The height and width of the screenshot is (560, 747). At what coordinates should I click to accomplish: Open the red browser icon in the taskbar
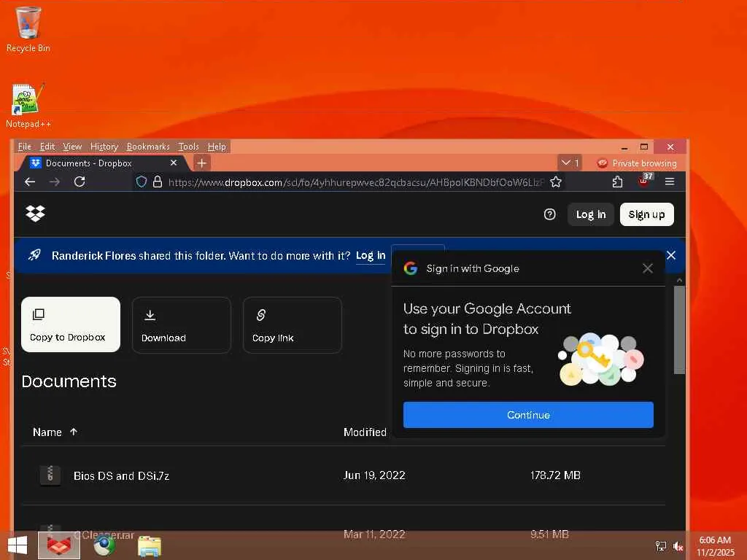point(59,545)
